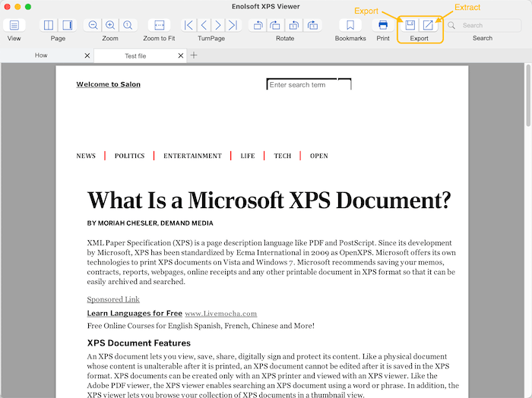The width and height of the screenshot is (532, 398).
Task: Click the Print icon
Action: pyautogui.click(x=383, y=25)
